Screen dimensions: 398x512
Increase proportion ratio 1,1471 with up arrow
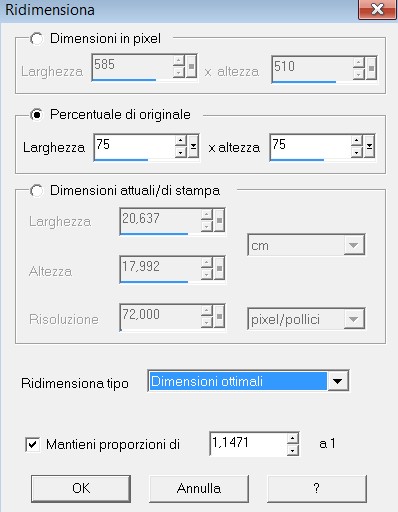tap(292, 438)
